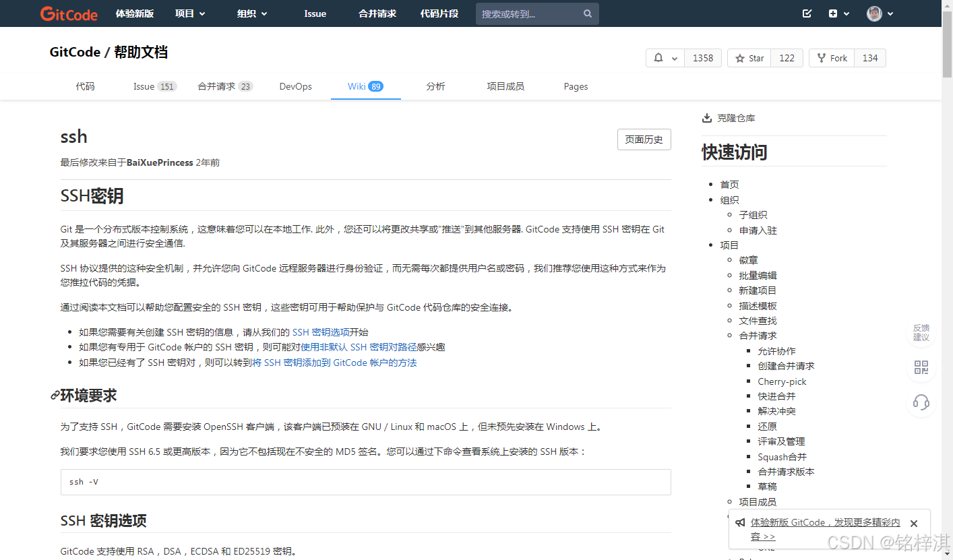Click the headset customer support icon

[x=921, y=402]
